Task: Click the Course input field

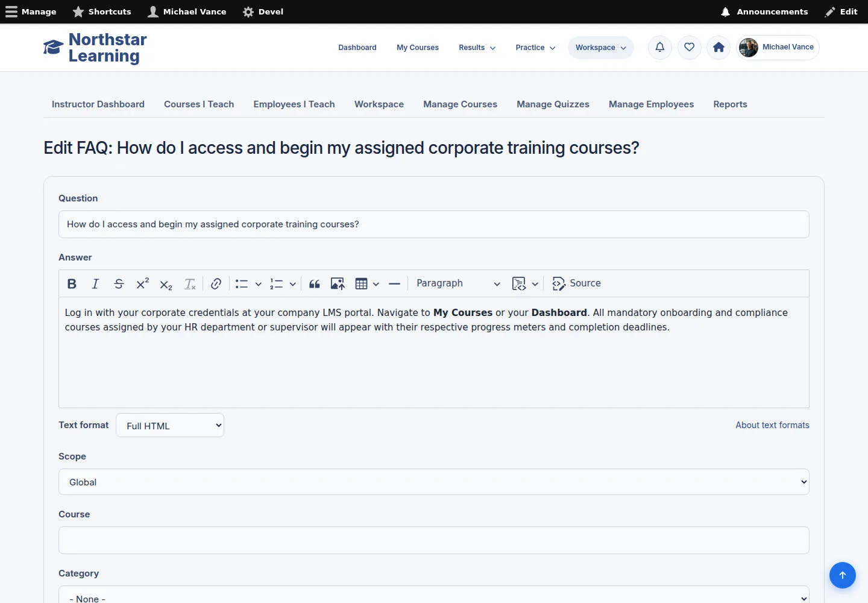Action: [x=434, y=540]
